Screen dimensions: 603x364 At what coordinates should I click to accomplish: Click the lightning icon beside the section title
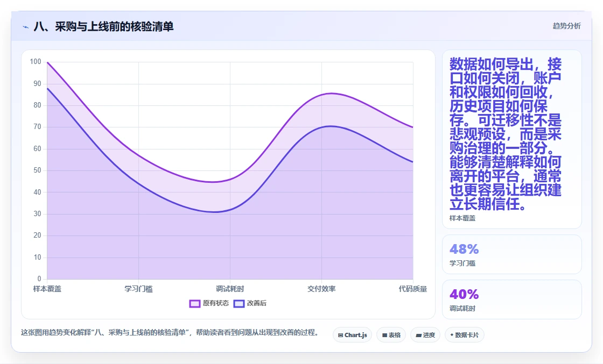click(26, 27)
